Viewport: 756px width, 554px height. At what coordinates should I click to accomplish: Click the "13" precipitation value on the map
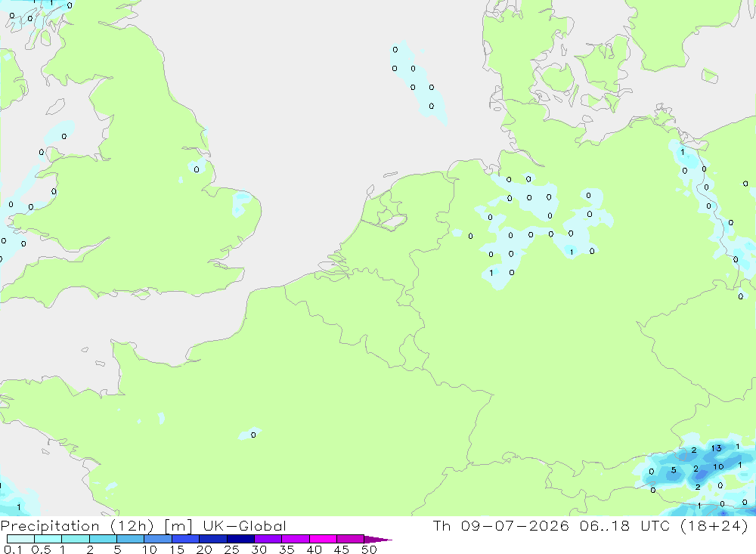click(716, 448)
